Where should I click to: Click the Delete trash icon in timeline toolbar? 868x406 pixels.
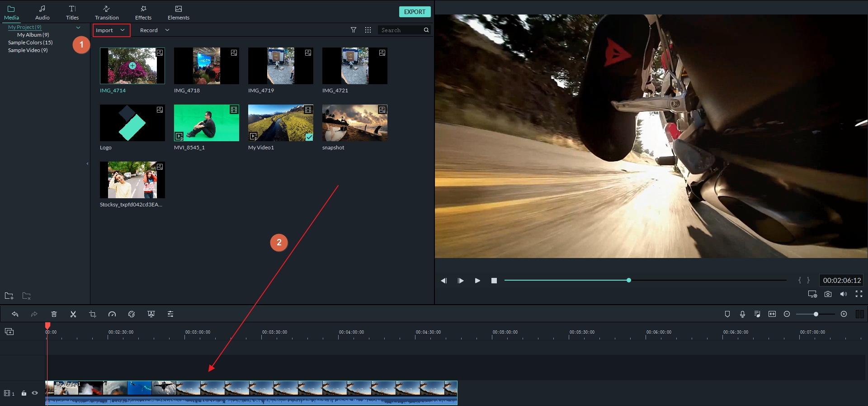click(54, 314)
